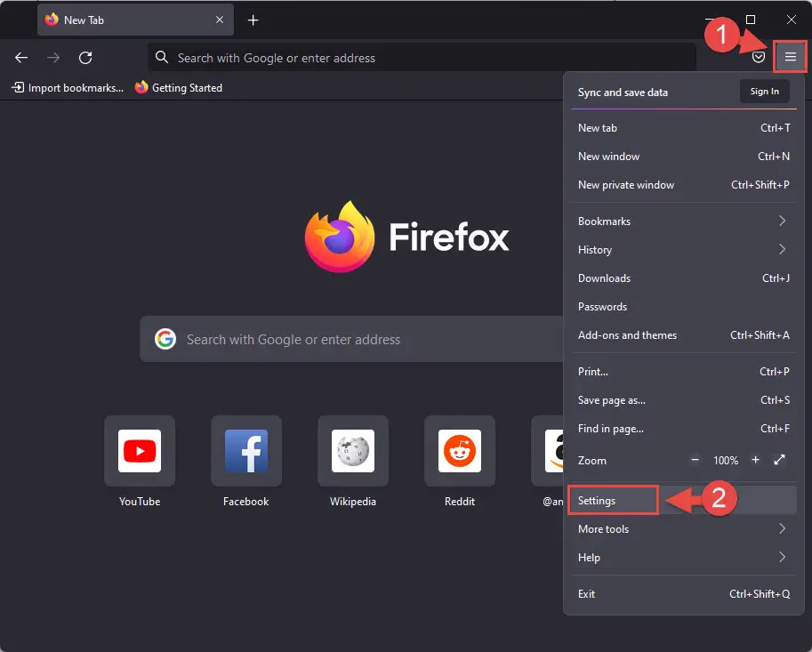Choose Print... from the menu
Image resolution: width=812 pixels, height=652 pixels.
coord(684,371)
